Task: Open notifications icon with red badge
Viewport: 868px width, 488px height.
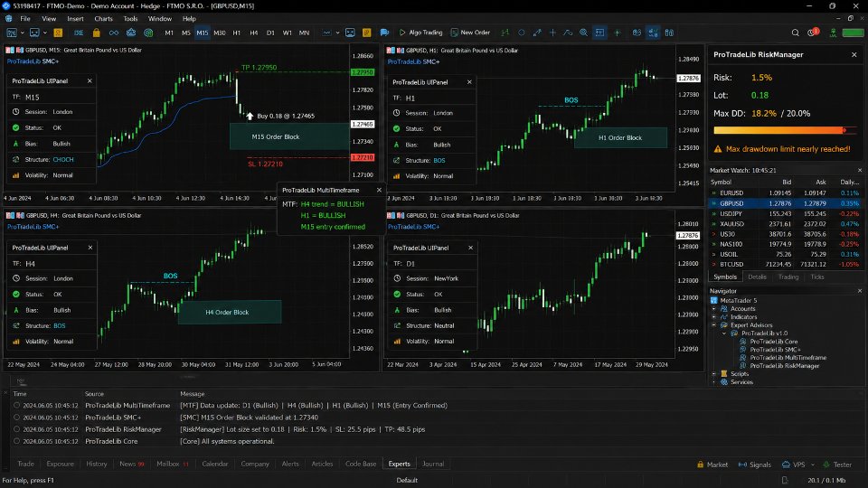Action: 813,33
